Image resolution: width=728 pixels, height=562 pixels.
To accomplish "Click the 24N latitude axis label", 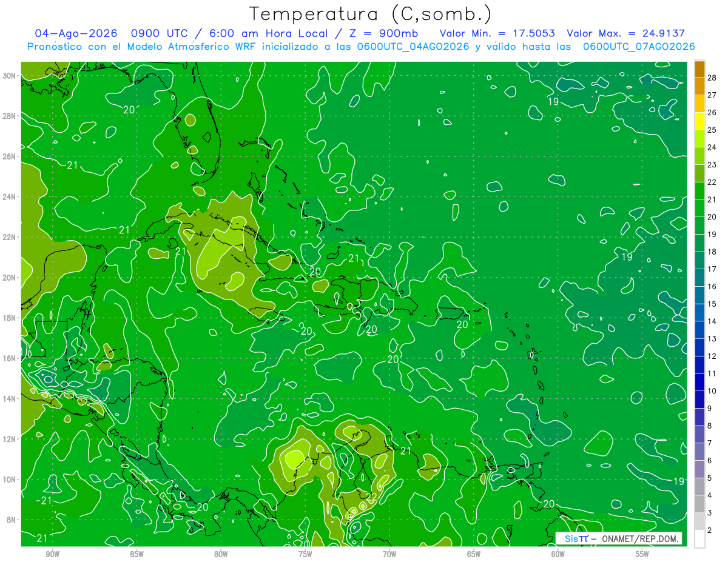I will 10,197.
